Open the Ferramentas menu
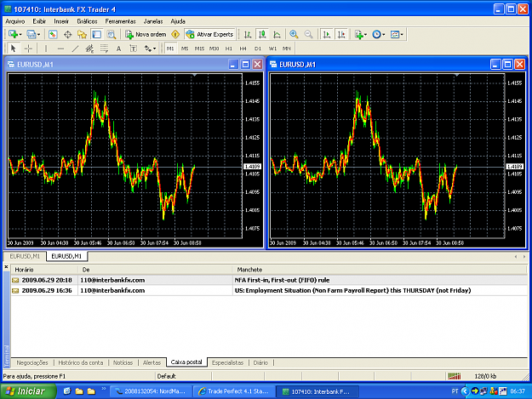This screenshot has width=532, height=399. [121, 21]
